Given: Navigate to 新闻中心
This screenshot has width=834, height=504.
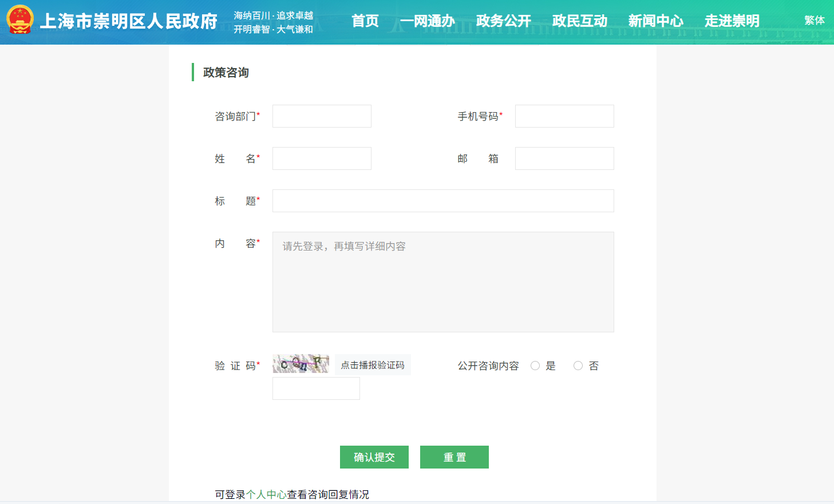Looking at the screenshot, I should click(x=655, y=21).
